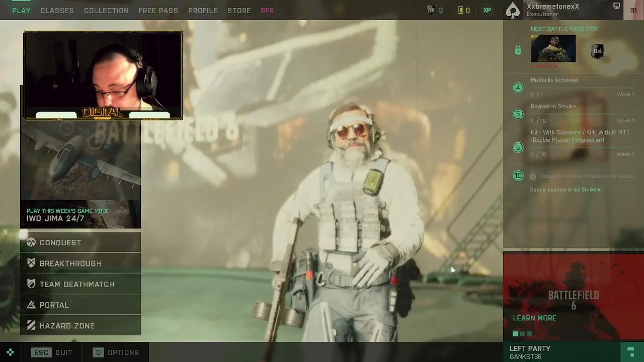Select the BREAKTHROUGH game mode
644x362 pixels.
point(80,263)
